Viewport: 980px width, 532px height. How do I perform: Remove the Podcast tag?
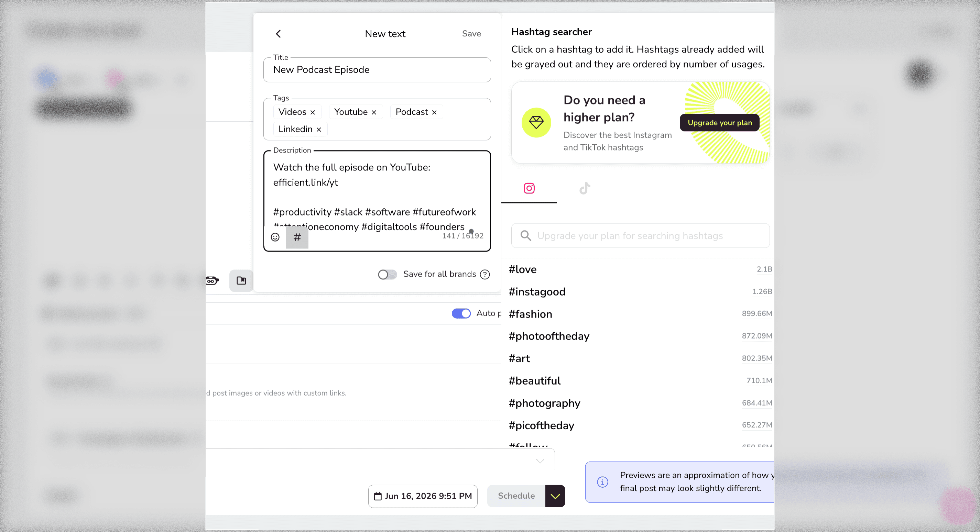pyautogui.click(x=434, y=112)
